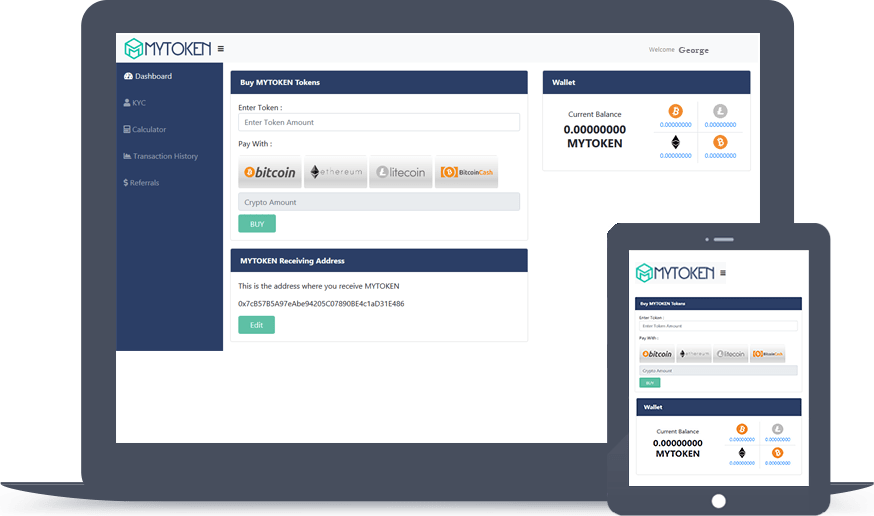Select bitcoin as payment method on laptop
This screenshot has height=516, width=874.
tap(270, 172)
